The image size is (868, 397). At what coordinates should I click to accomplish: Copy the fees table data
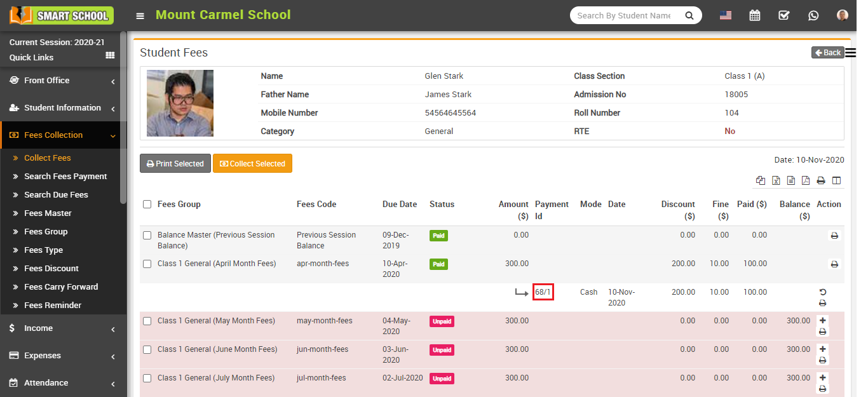tap(761, 180)
